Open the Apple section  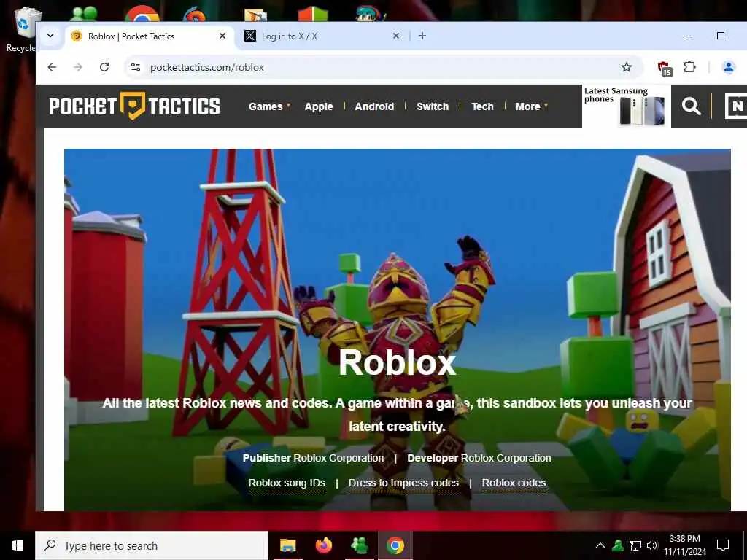coord(319,106)
